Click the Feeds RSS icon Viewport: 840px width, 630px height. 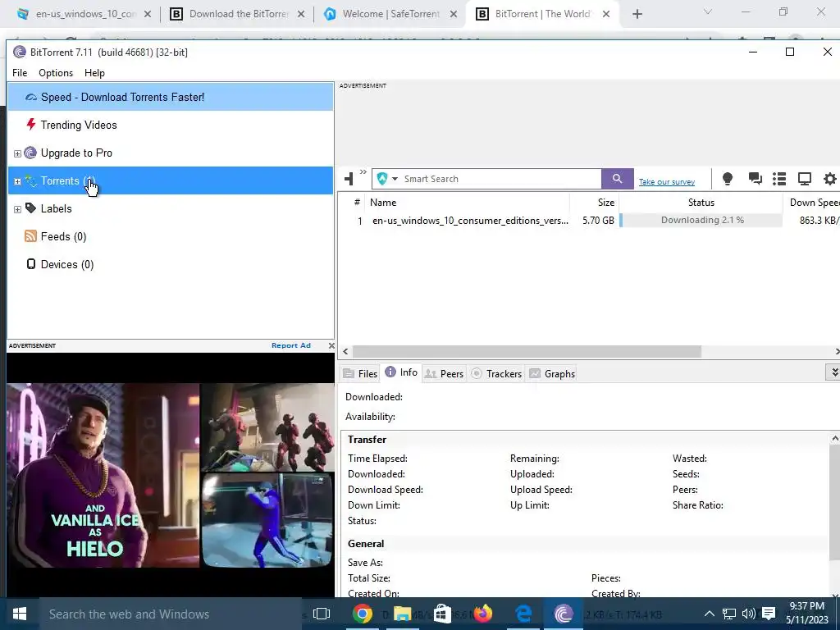coord(30,236)
